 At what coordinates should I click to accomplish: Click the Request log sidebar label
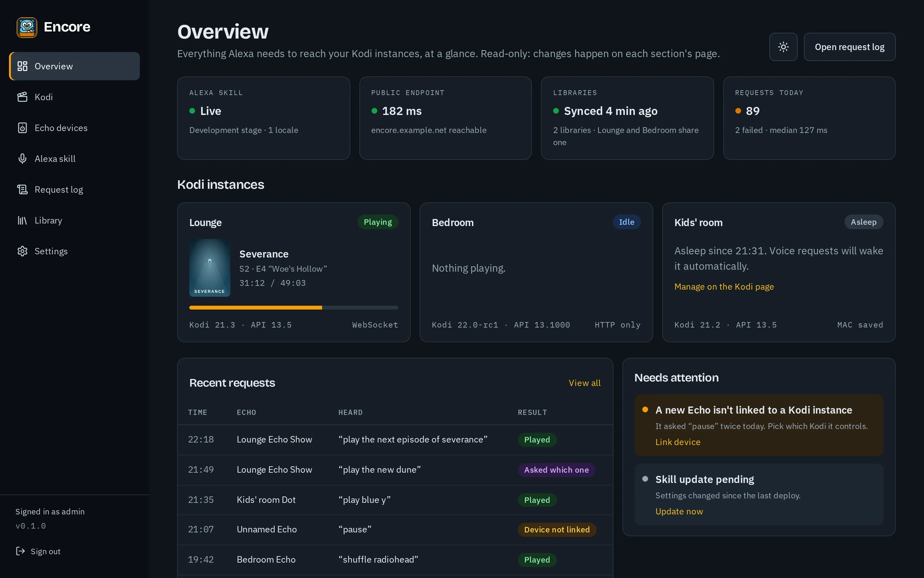[x=59, y=189]
